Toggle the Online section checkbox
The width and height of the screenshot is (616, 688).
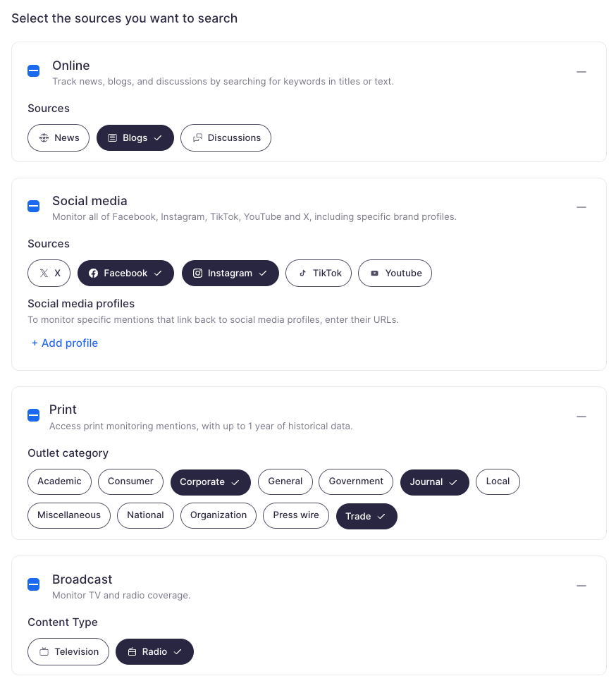pos(34,70)
